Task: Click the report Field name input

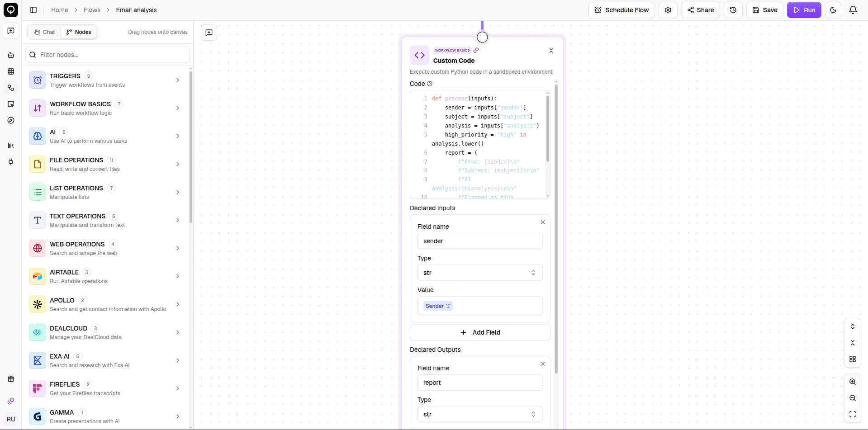Action: click(480, 383)
